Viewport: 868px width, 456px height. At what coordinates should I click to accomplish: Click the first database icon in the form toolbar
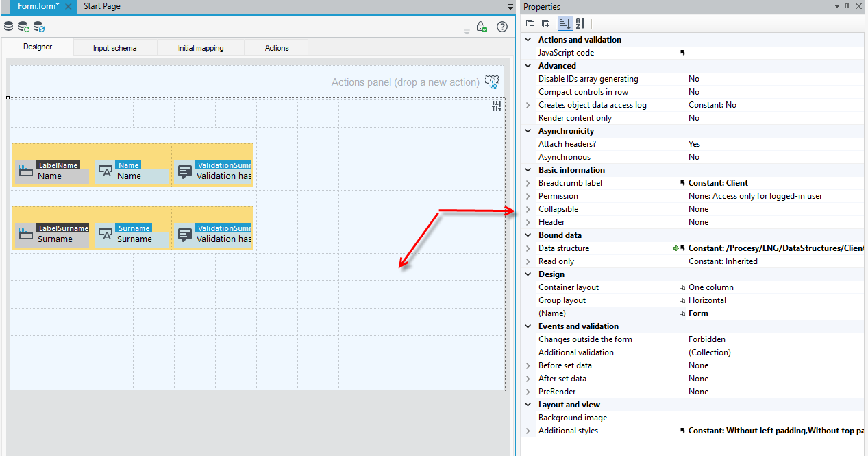coord(9,27)
